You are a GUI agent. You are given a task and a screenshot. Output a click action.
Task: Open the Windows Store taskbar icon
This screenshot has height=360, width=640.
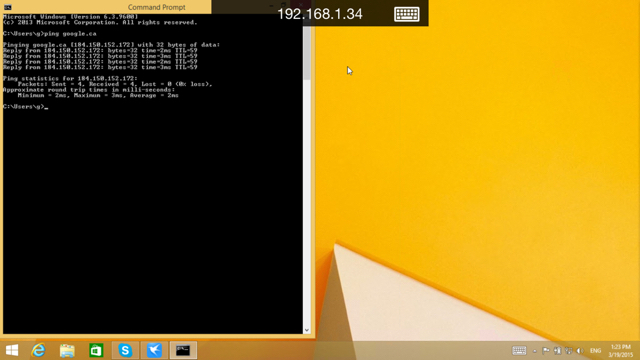[96, 351]
